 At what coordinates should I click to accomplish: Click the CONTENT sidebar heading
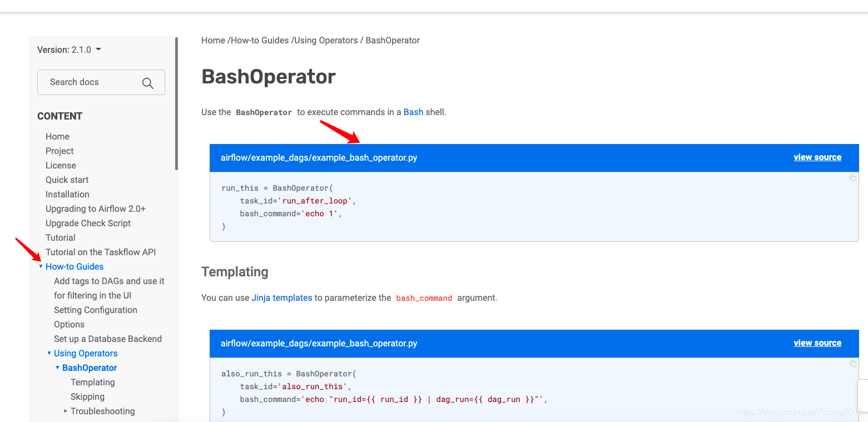pyautogui.click(x=59, y=116)
